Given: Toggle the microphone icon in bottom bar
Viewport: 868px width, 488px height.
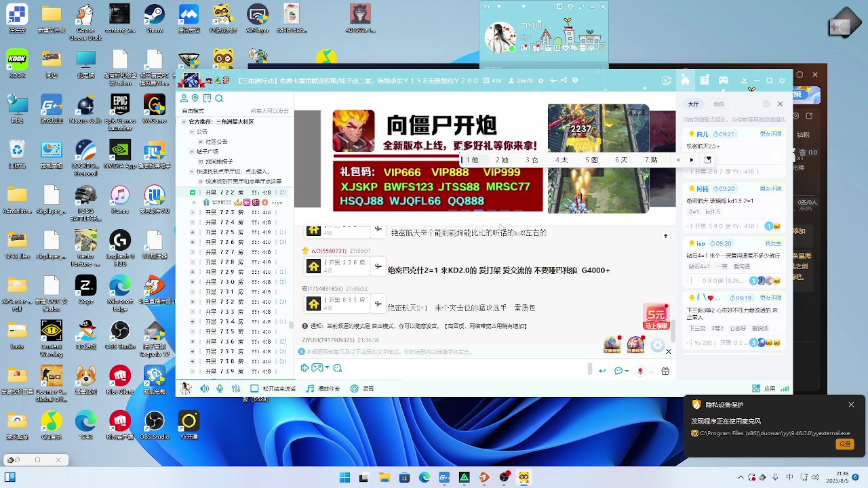Looking at the screenshot, I should [x=220, y=388].
